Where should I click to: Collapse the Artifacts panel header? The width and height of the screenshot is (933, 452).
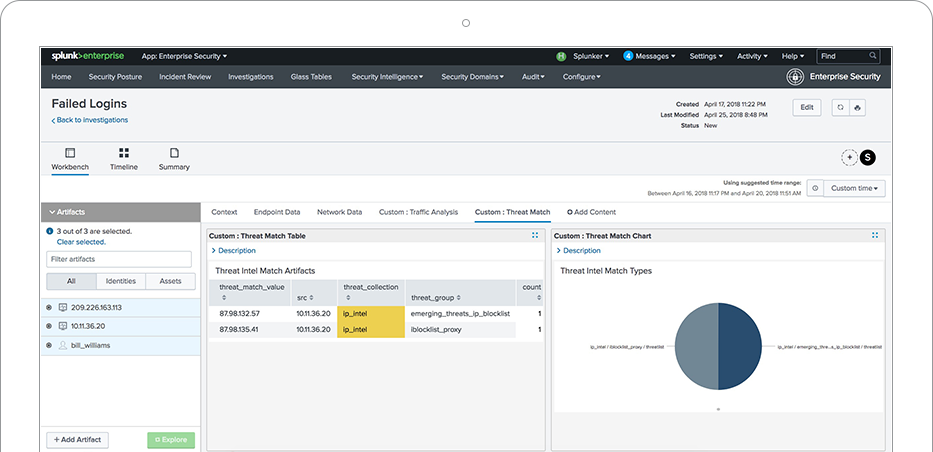click(121, 212)
